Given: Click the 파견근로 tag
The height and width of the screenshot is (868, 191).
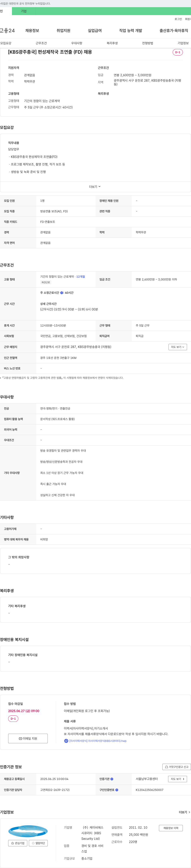Looking at the screenshot, I should pyautogui.click(x=46, y=282).
